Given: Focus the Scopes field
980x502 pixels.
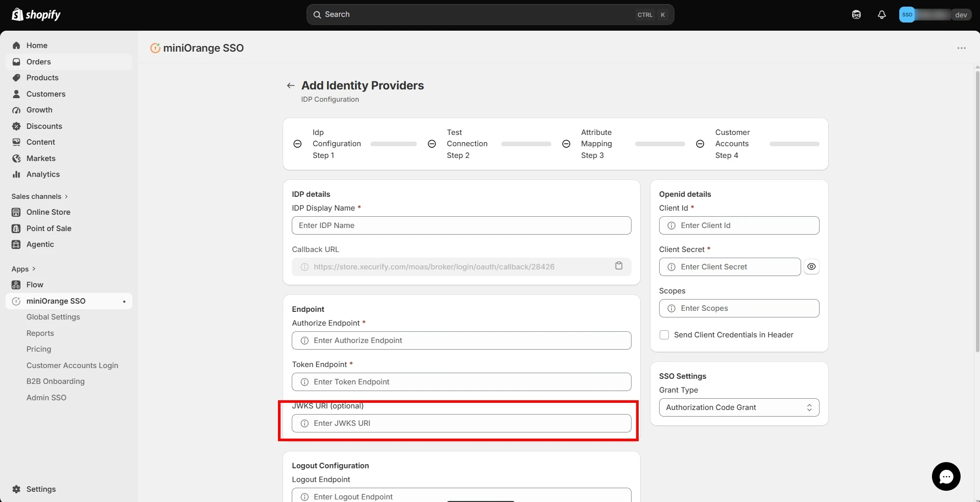Looking at the screenshot, I should [x=739, y=308].
